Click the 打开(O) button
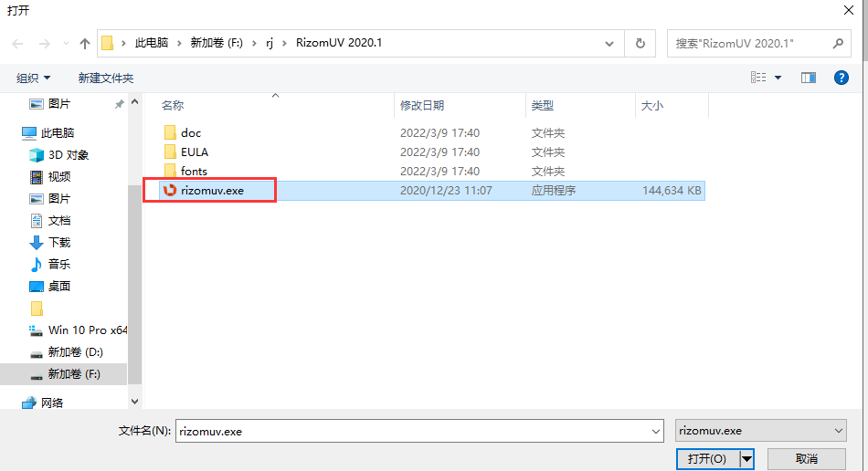 pos(707,459)
